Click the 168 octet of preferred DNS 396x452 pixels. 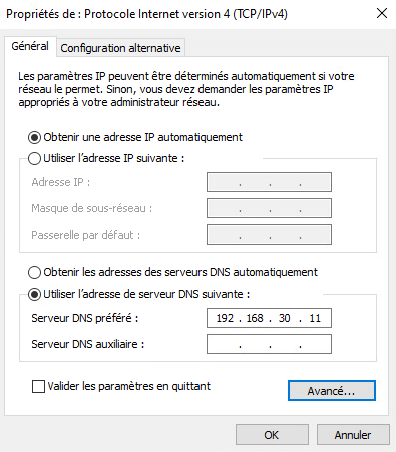point(255,318)
